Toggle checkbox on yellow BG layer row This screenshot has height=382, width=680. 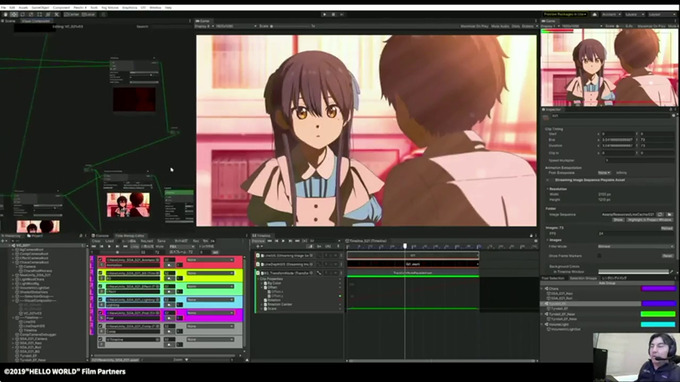(101, 274)
